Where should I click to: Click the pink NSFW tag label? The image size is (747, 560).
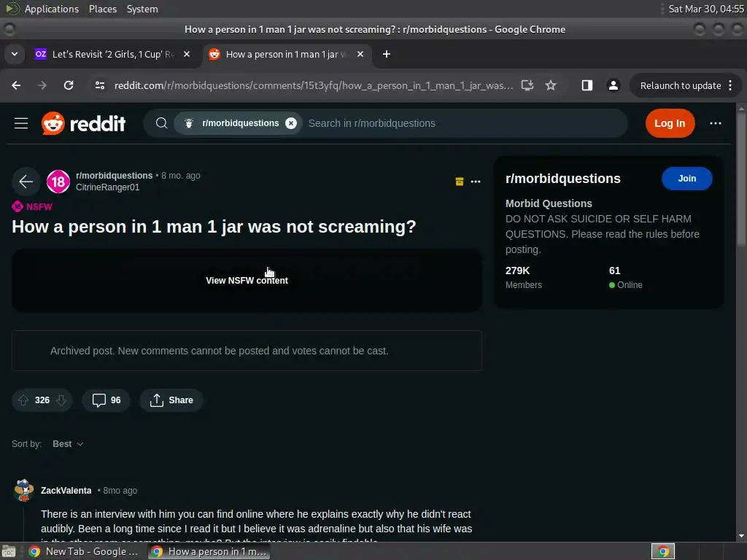click(x=32, y=206)
